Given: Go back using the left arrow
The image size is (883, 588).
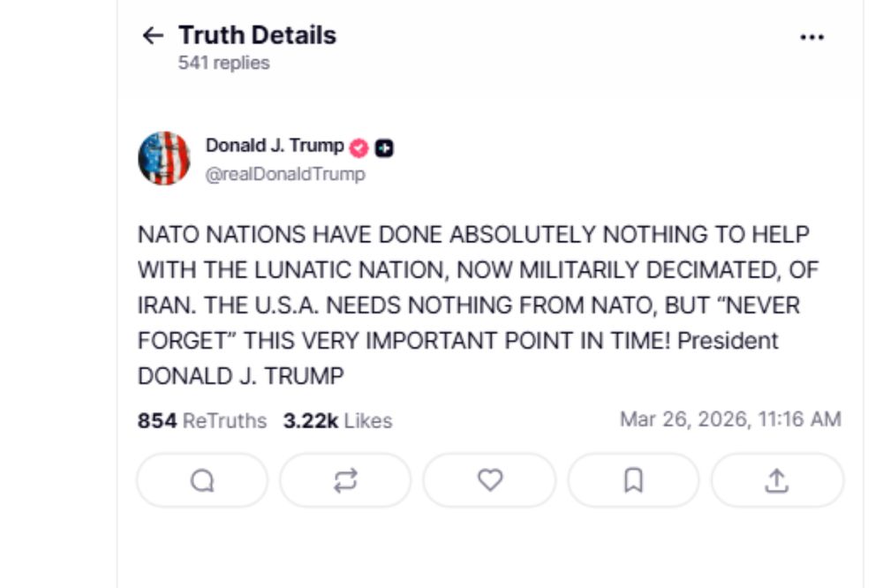Looking at the screenshot, I should [153, 35].
